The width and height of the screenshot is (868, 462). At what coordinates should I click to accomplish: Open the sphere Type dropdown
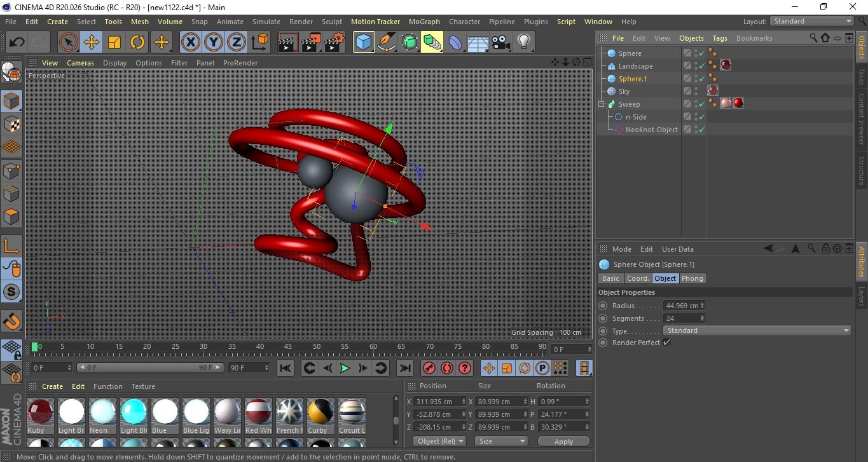[757, 330]
